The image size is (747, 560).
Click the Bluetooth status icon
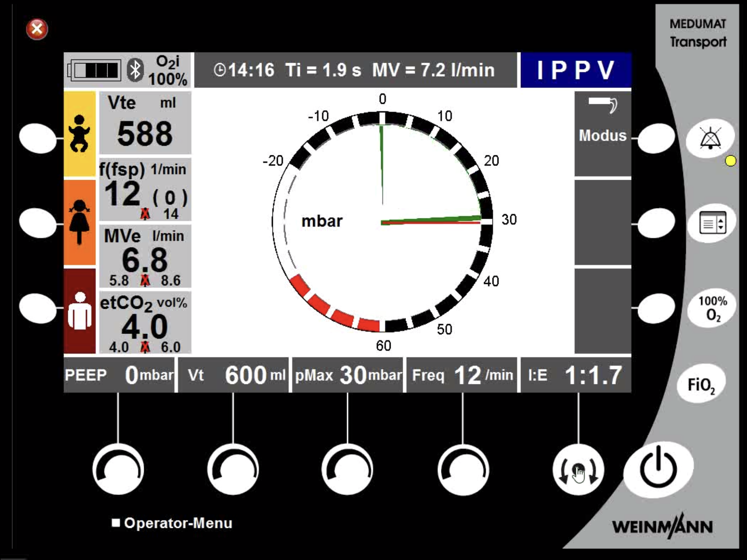(135, 70)
